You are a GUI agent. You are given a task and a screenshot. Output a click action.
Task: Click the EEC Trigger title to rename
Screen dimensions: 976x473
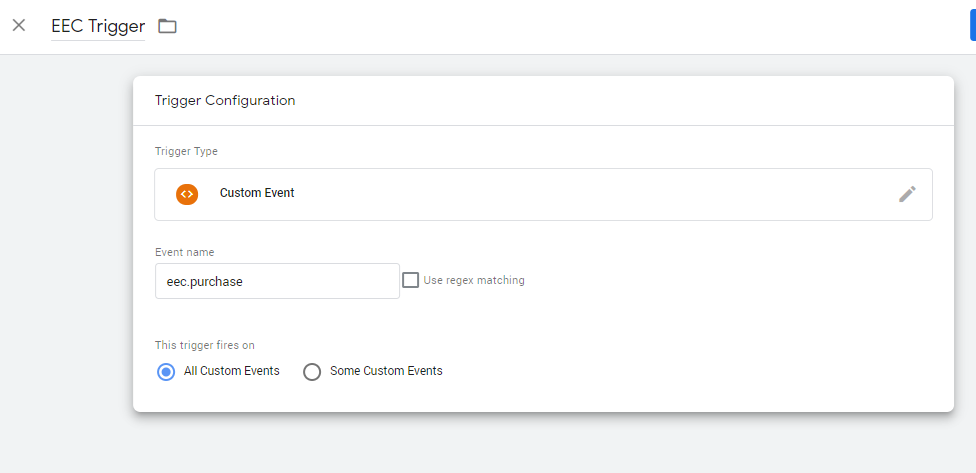coord(98,26)
